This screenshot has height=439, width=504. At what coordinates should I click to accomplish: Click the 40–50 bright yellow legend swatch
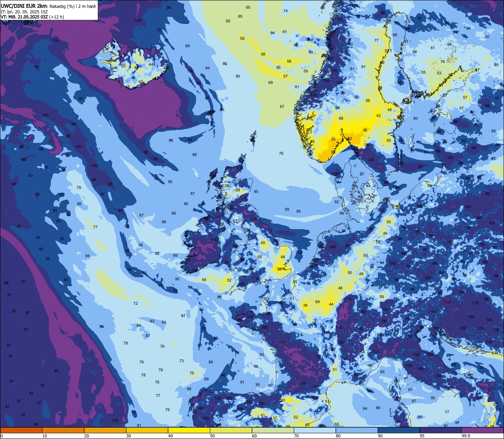pos(189,430)
